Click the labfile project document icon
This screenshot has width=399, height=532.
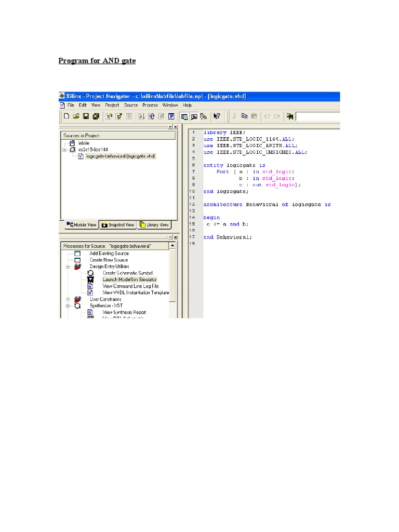pos(72,143)
